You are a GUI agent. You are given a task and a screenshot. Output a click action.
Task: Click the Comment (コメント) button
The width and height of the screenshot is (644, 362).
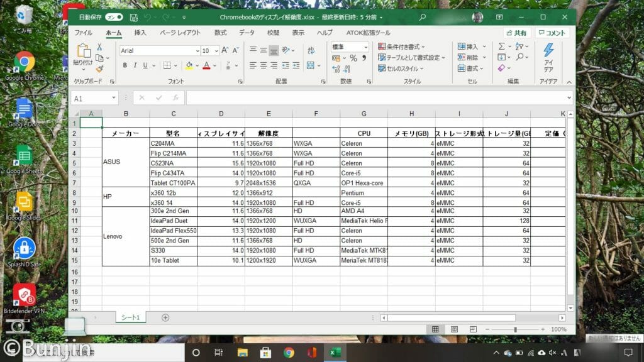[x=552, y=33]
